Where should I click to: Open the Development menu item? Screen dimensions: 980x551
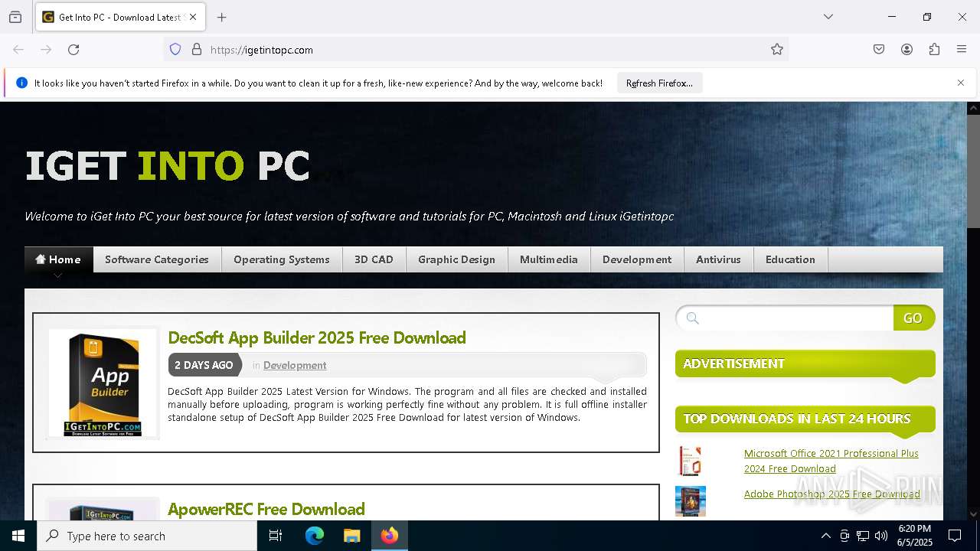point(637,259)
